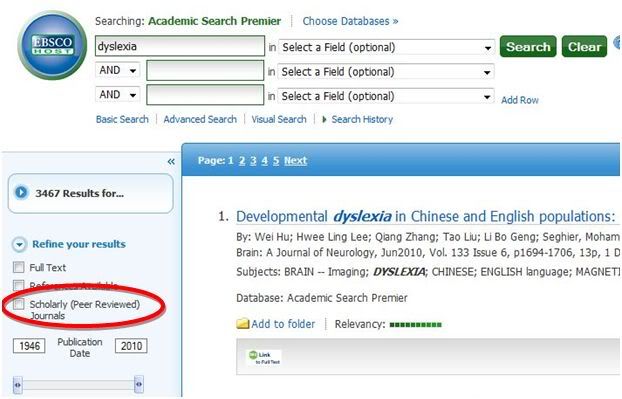The width and height of the screenshot is (622, 399).
Task: Collapse the Refine your results section
Action: (x=19, y=244)
